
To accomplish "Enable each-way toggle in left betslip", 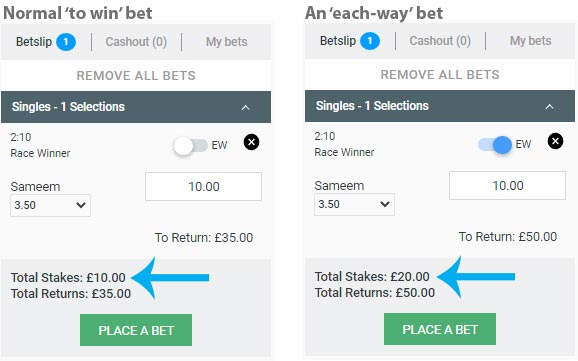I will (191, 146).
